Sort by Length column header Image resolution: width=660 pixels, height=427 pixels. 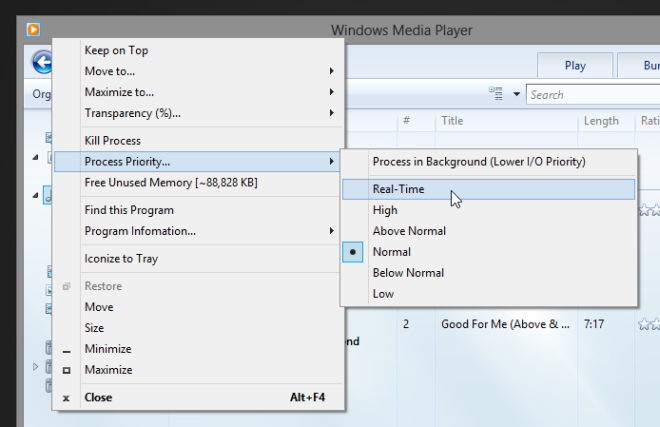click(x=606, y=121)
